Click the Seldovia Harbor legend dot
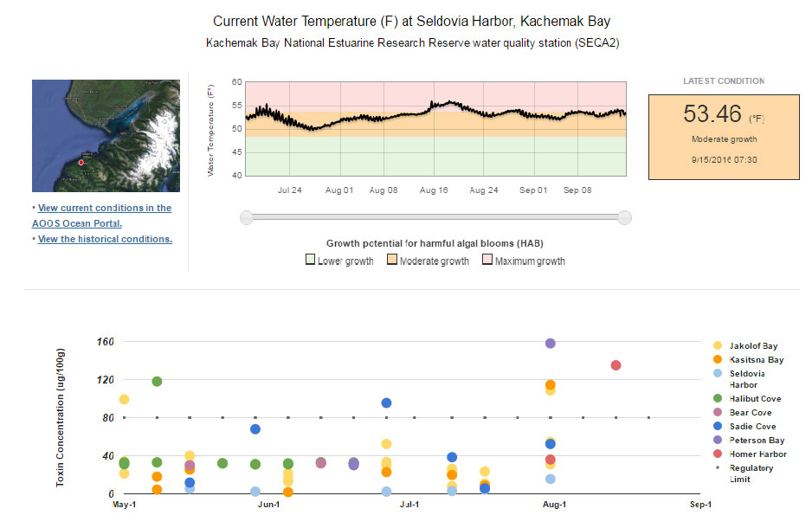Image resolution: width=812 pixels, height=528 pixels. pyautogui.click(x=716, y=373)
